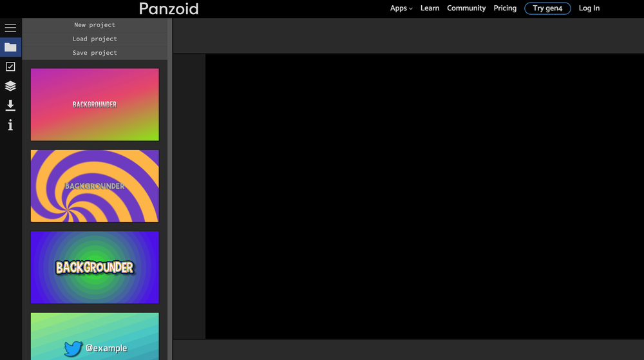
Task: Click Log In
Action: [x=589, y=8]
